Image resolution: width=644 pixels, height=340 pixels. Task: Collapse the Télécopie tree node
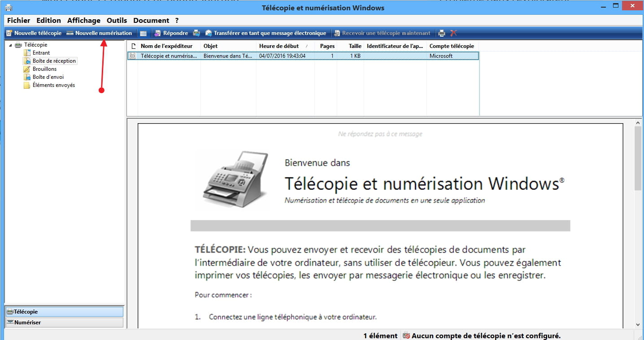tap(11, 45)
